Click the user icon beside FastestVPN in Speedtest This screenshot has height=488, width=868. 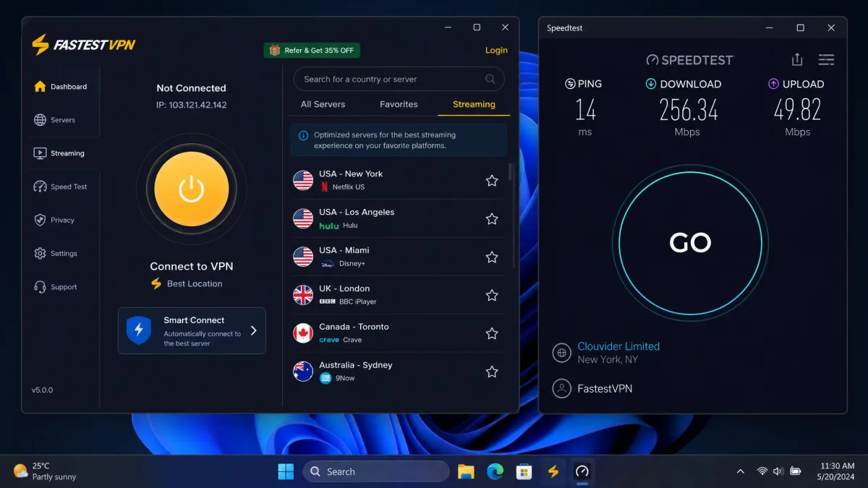pyautogui.click(x=562, y=388)
